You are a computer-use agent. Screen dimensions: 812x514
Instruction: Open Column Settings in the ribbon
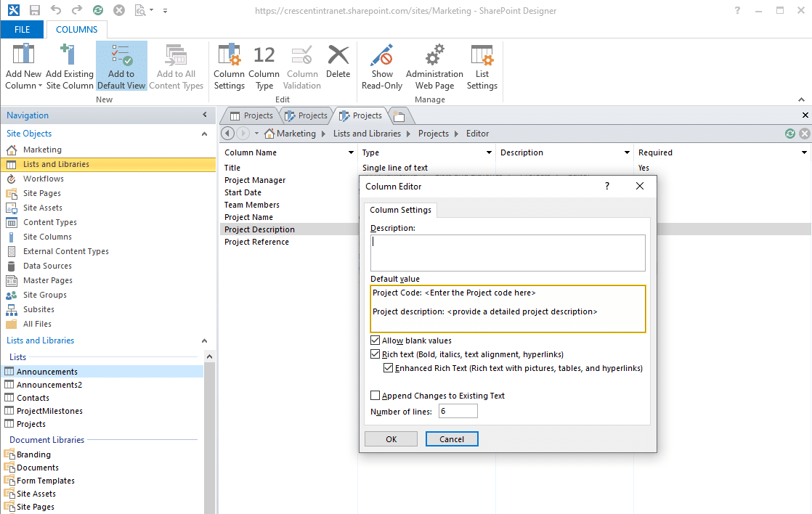[229, 65]
